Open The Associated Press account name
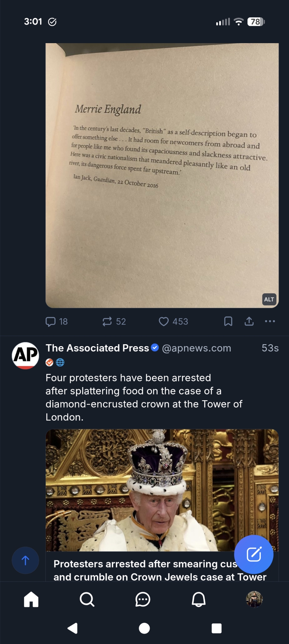 (x=97, y=348)
